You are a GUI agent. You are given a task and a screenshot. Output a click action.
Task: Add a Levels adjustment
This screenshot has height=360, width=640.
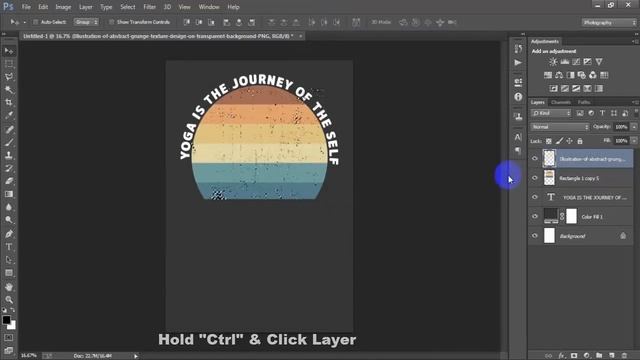[565, 62]
